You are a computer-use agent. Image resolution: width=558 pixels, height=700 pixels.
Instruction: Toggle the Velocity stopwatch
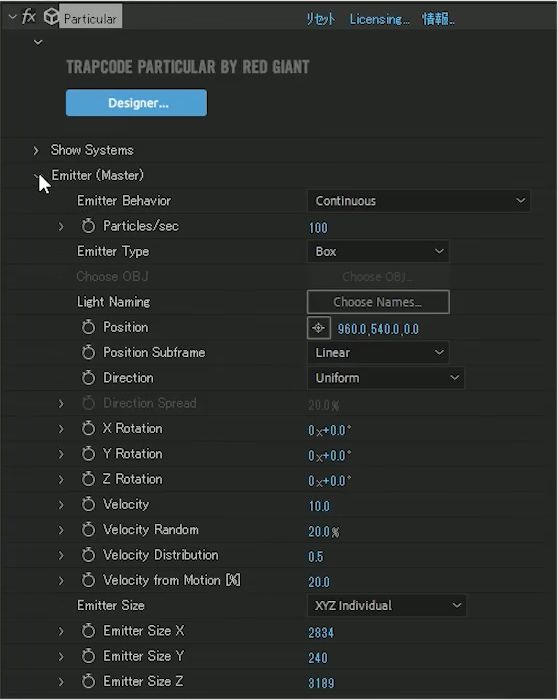click(x=88, y=504)
